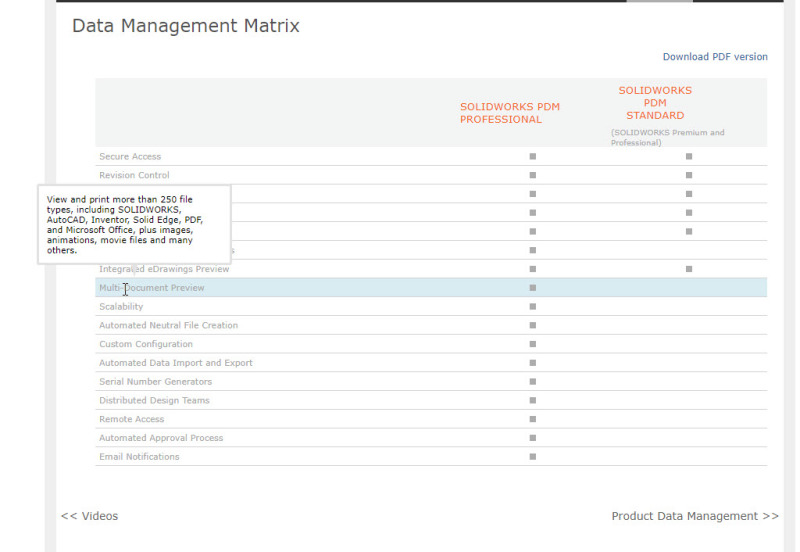The image size is (800, 552).
Task: Click the Standard marker in Revision Control row
Action: 689,175
